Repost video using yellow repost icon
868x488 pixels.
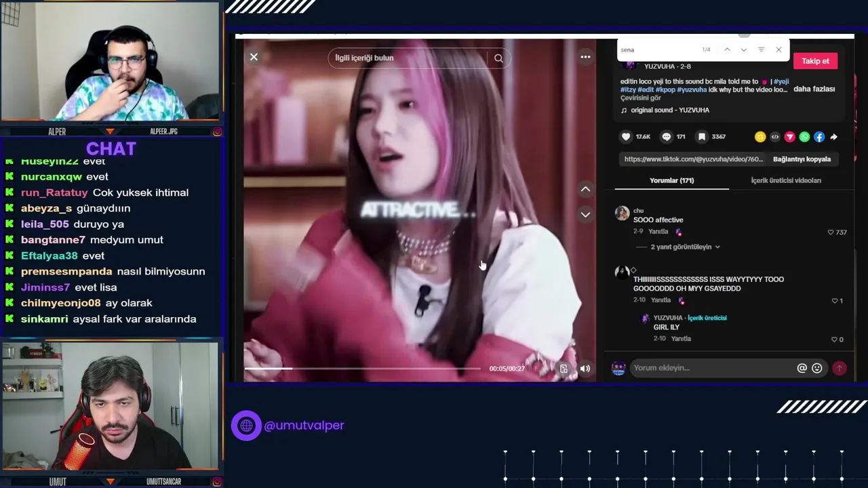pos(760,137)
